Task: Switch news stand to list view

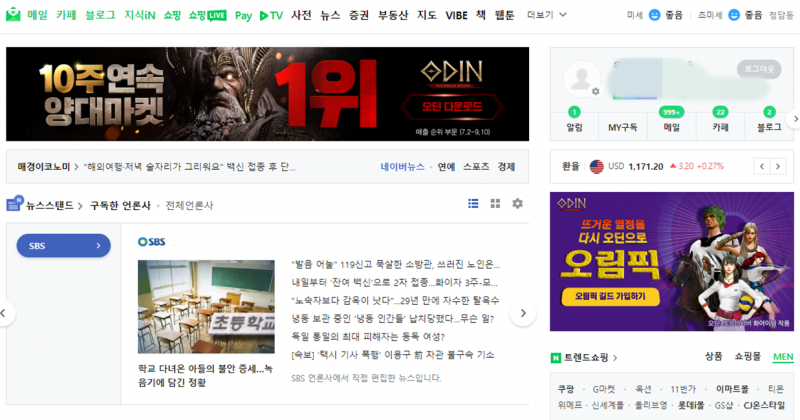Action: 473,204
